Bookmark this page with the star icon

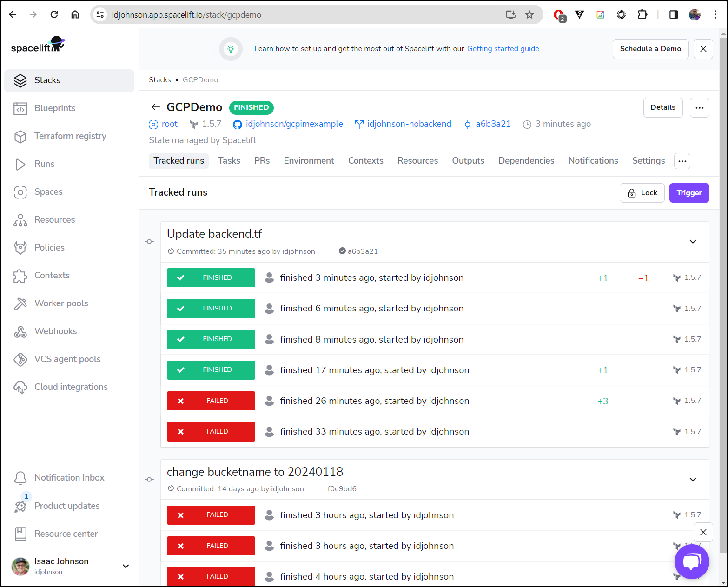tap(529, 14)
